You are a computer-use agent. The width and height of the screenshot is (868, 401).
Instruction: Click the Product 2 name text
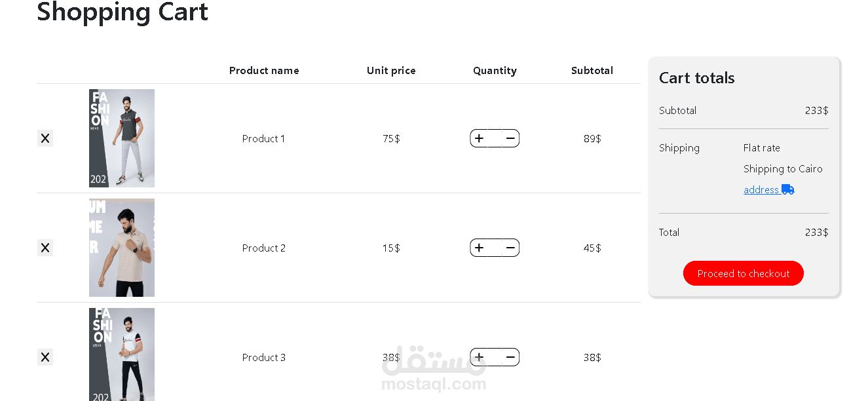click(x=264, y=248)
